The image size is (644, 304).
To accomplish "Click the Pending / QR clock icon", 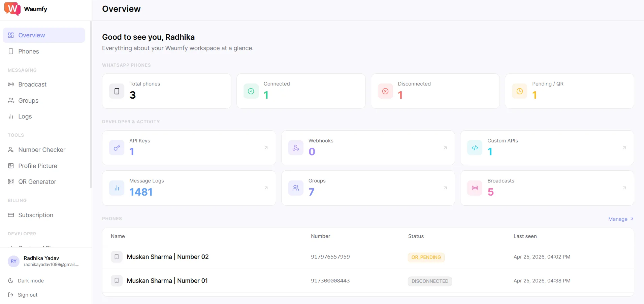I will click(519, 91).
